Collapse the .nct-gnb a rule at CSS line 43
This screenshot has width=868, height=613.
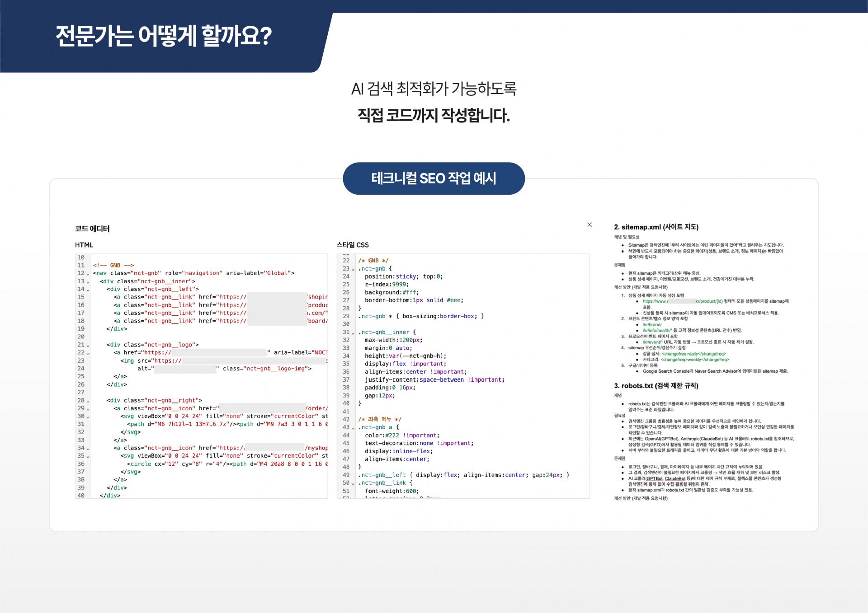click(353, 428)
